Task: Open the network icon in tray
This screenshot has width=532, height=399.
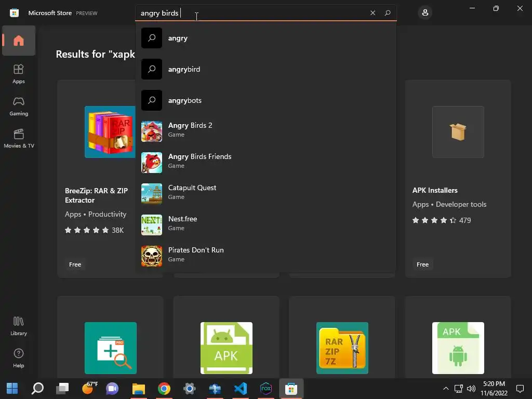Action: click(x=458, y=389)
